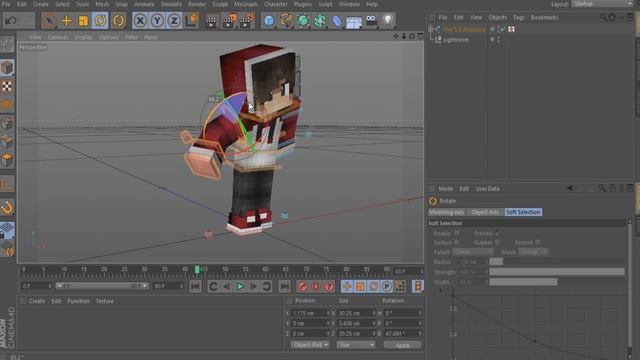Screen dimensions: 640x360
Task: Click the Undo arrow in the toolbar
Action: point(11,20)
